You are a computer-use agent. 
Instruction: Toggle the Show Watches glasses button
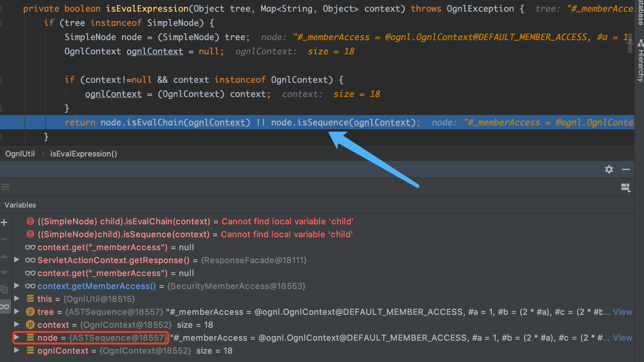[5, 306]
